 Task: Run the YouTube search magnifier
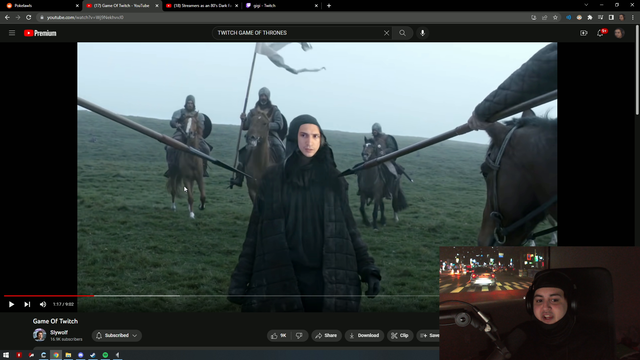click(402, 33)
